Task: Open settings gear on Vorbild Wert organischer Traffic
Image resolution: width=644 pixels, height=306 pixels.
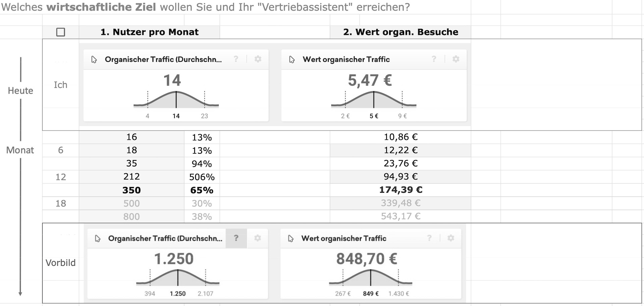Action: pyautogui.click(x=451, y=238)
